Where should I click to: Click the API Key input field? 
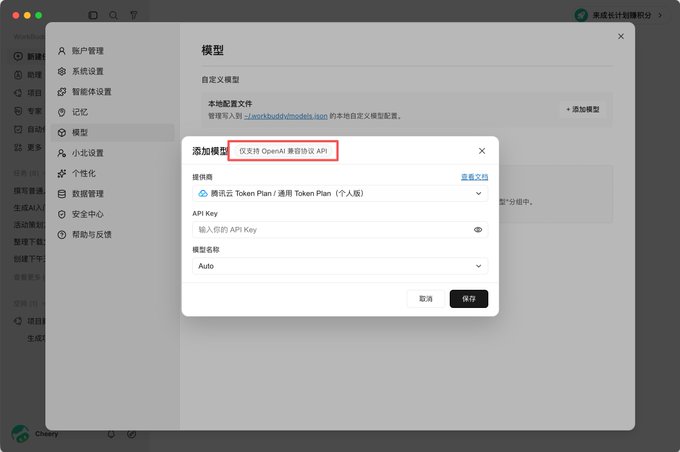340,230
